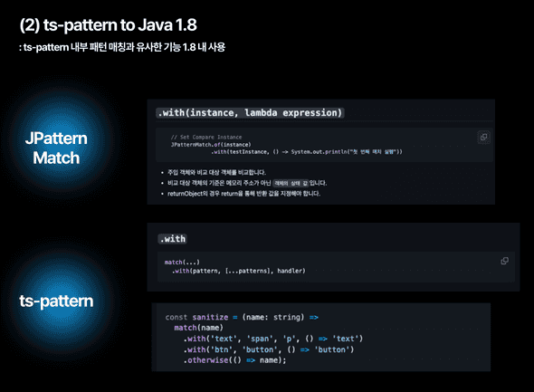
Task: Copy the JPatternMatch code snippet
Action: 483,138
